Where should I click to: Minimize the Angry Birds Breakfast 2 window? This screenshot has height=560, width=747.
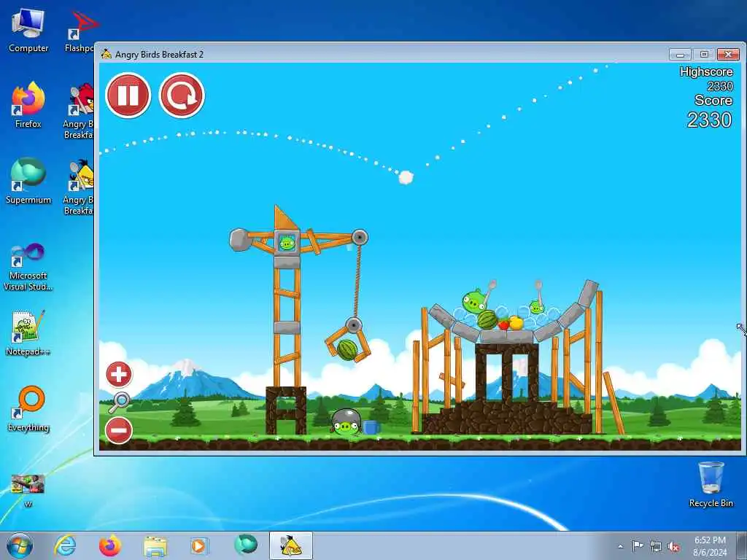(x=680, y=54)
